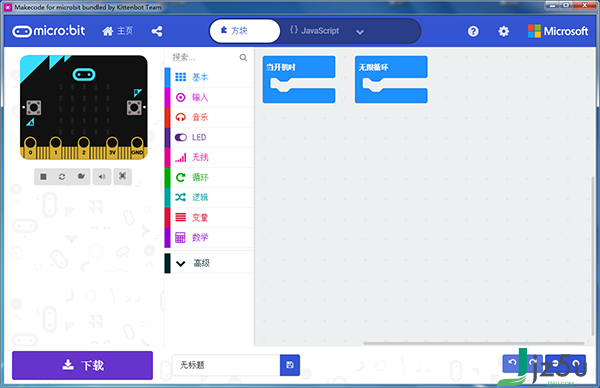Open the 变量 variables block category
Viewport: 600px width, 388px height.
(x=209, y=217)
